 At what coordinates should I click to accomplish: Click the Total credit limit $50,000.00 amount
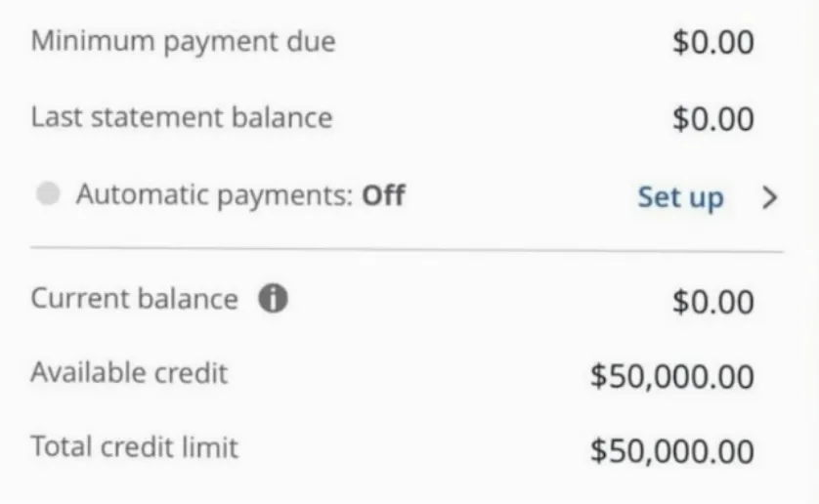671,451
